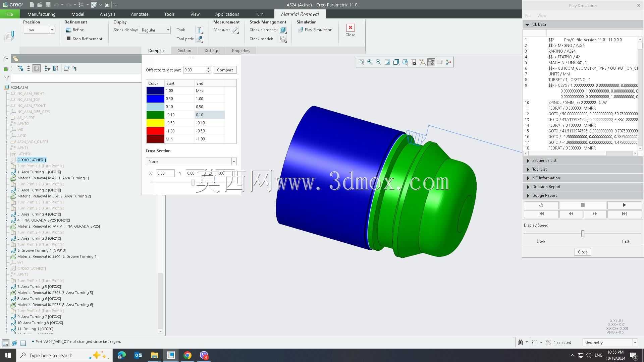Switch to the Section tab
The width and height of the screenshot is (644, 362).
tap(184, 51)
